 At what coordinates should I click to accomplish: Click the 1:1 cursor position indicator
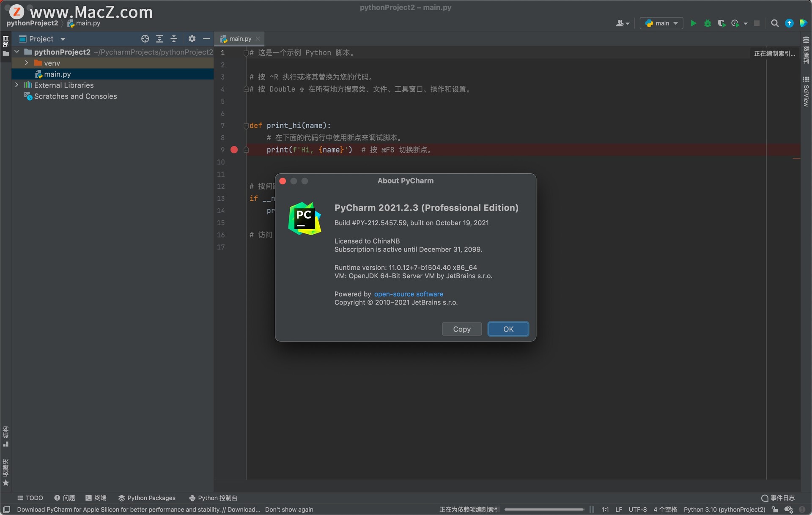(x=605, y=510)
